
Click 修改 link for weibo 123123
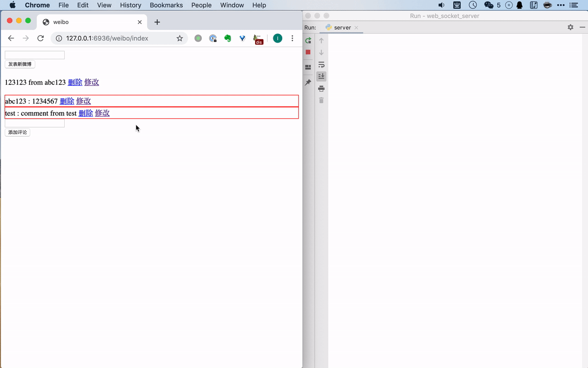[x=92, y=82]
